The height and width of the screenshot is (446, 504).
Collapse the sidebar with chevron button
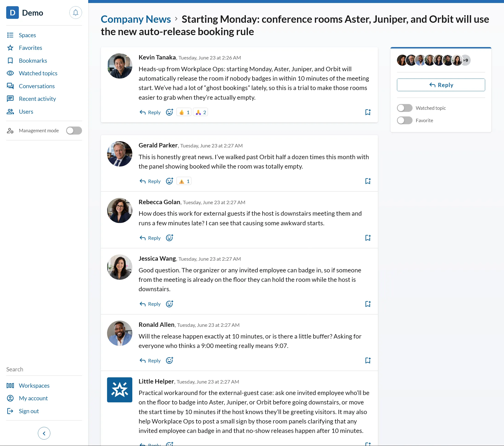[x=44, y=433]
